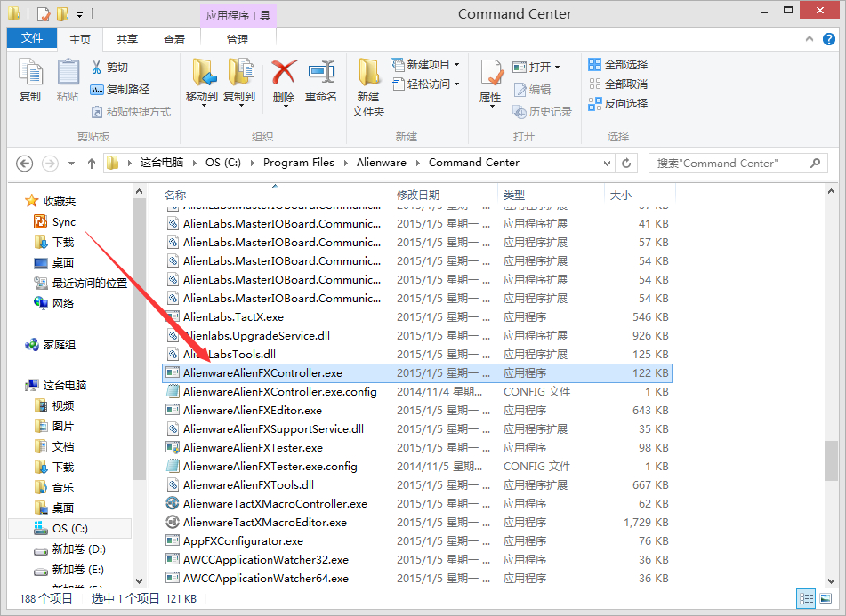Select AlienLabs.TactX.exe file
The height and width of the screenshot is (616, 846).
pyautogui.click(x=417, y=317)
